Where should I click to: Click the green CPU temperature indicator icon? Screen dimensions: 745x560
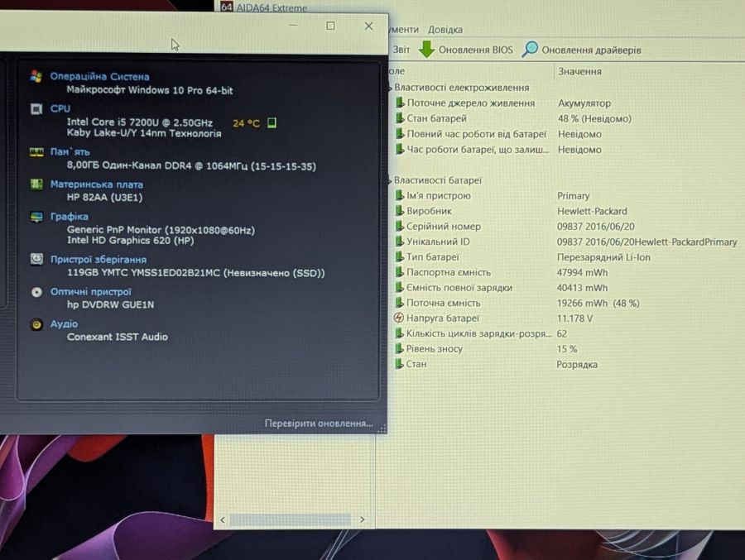[272, 123]
